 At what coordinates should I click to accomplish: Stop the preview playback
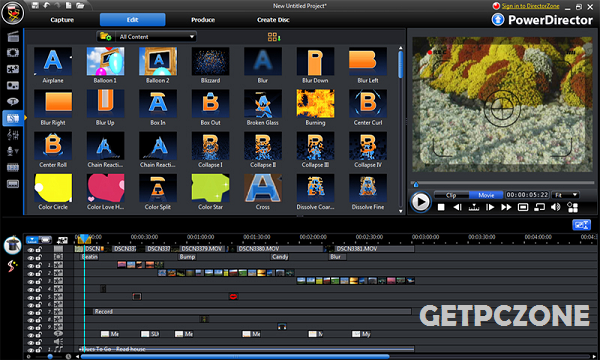(x=441, y=207)
